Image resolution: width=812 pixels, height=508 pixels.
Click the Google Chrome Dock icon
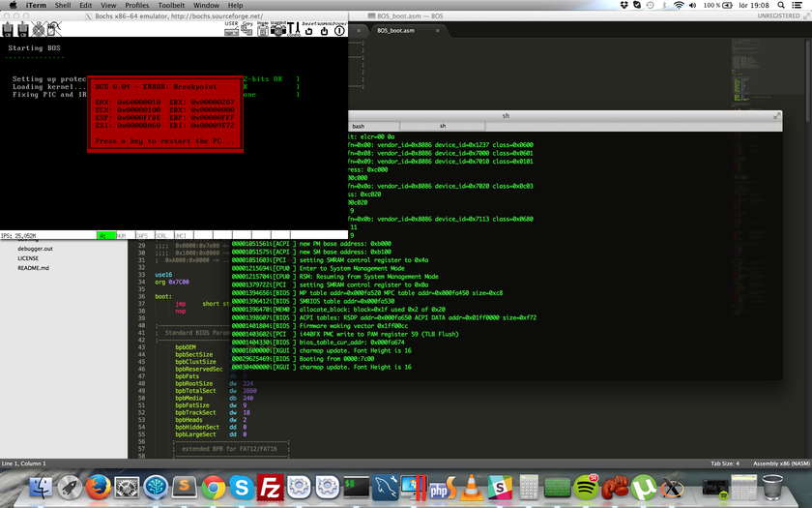pos(214,487)
